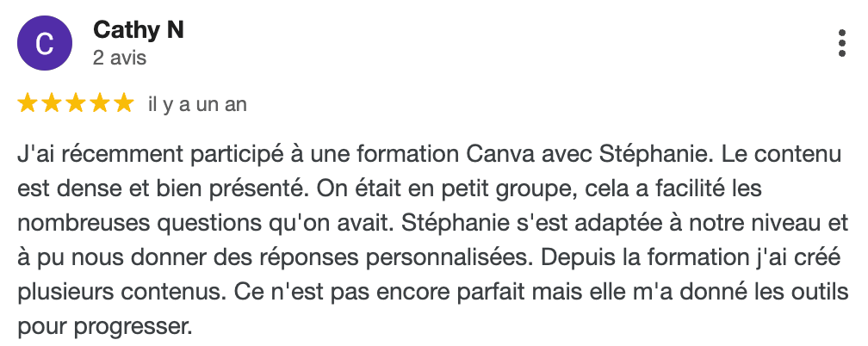Click the "2 avis" reviewer count
This screenshot has width=868, height=346.
tap(120, 59)
